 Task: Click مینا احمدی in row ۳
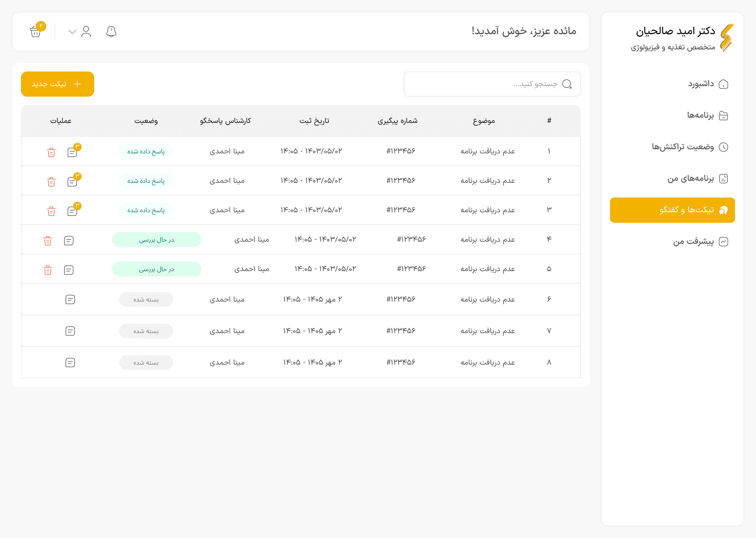point(227,210)
